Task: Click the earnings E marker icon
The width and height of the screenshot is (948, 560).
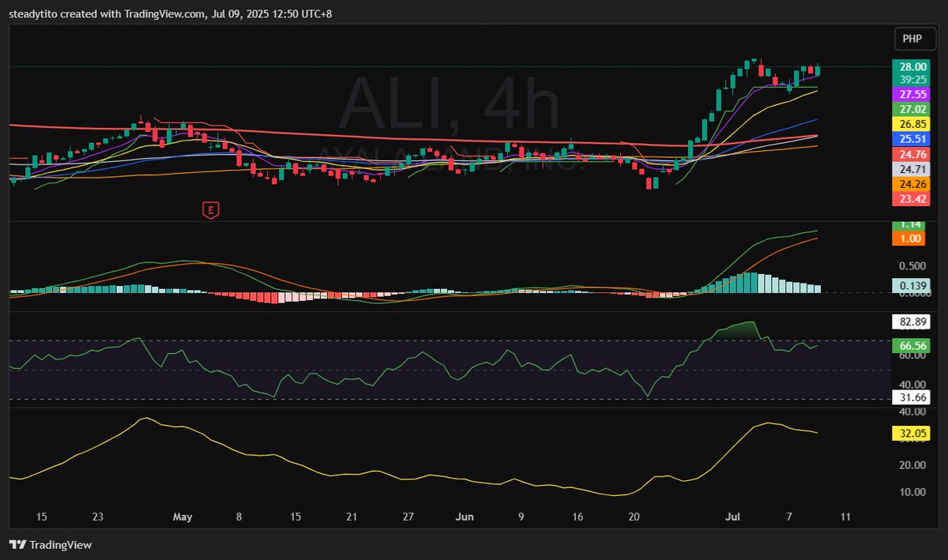Action: (210, 210)
